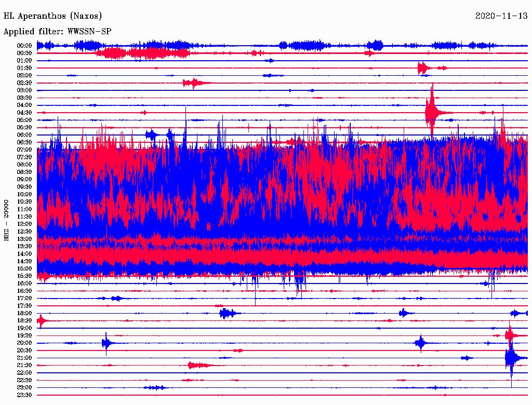
Task: Click the 11:00 time label
Action: pyautogui.click(x=24, y=209)
